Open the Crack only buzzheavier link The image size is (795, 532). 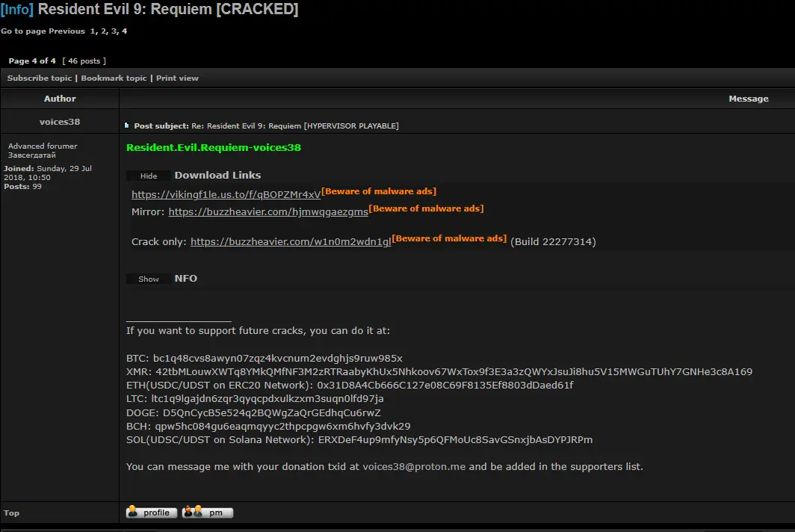point(291,241)
